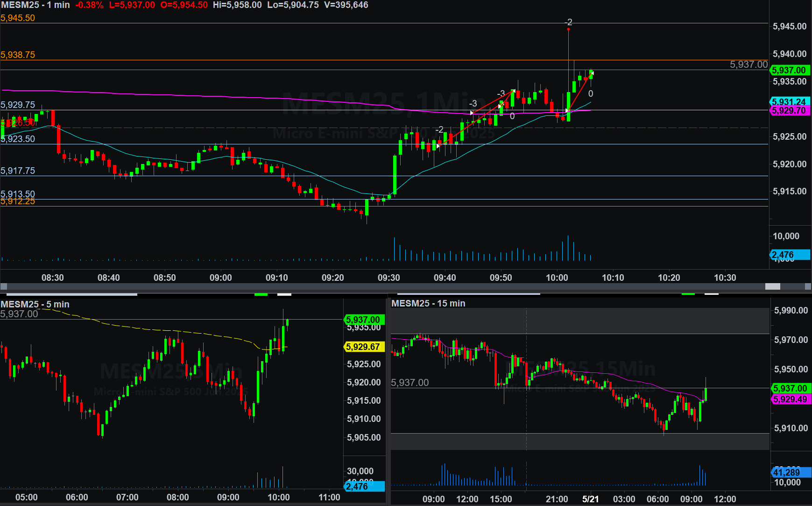The image size is (812, 506).
Task: Click the left arrow of the horizontal scrollbar
Action: click(x=4, y=286)
